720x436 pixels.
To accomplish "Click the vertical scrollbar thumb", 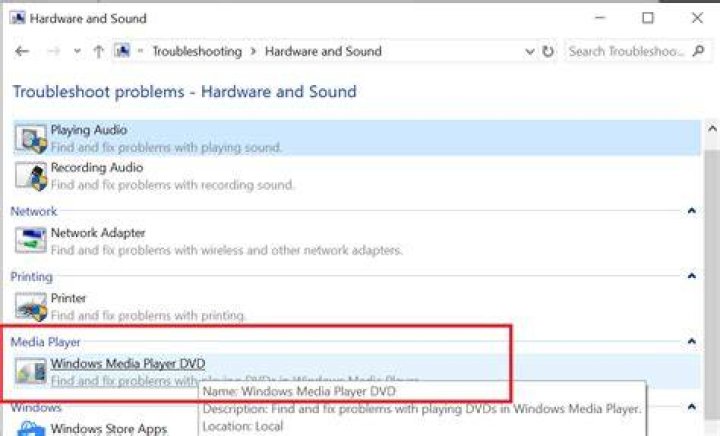I will (x=712, y=285).
